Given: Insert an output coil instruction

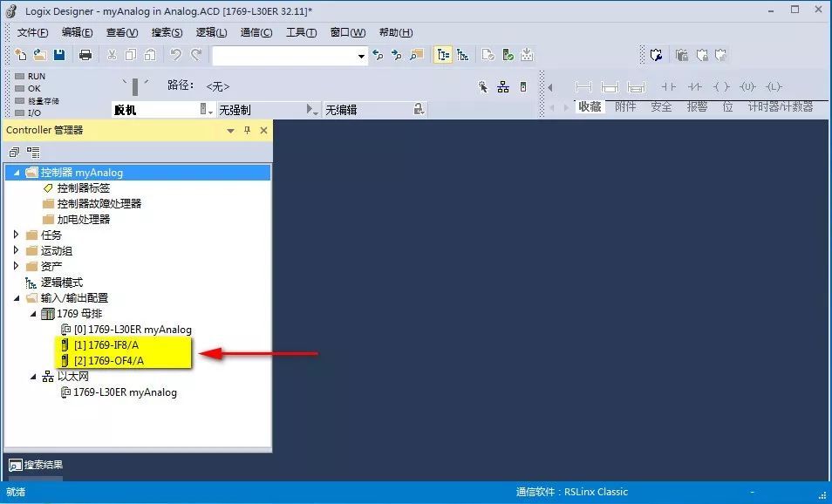Looking at the screenshot, I should click(x=721, y=86).
